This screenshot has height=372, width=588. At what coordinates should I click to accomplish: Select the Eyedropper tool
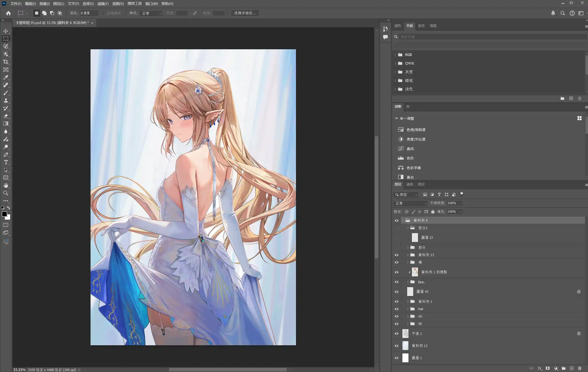pos(6,78)
